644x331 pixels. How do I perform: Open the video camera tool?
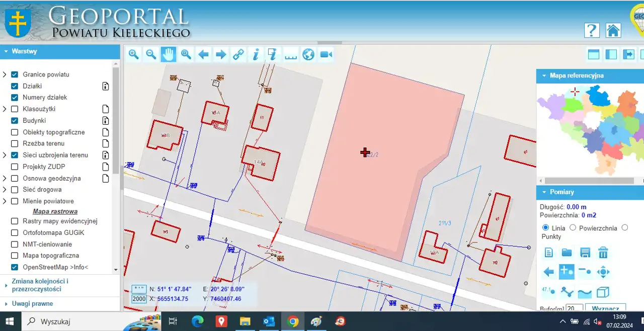pos(326,54)
